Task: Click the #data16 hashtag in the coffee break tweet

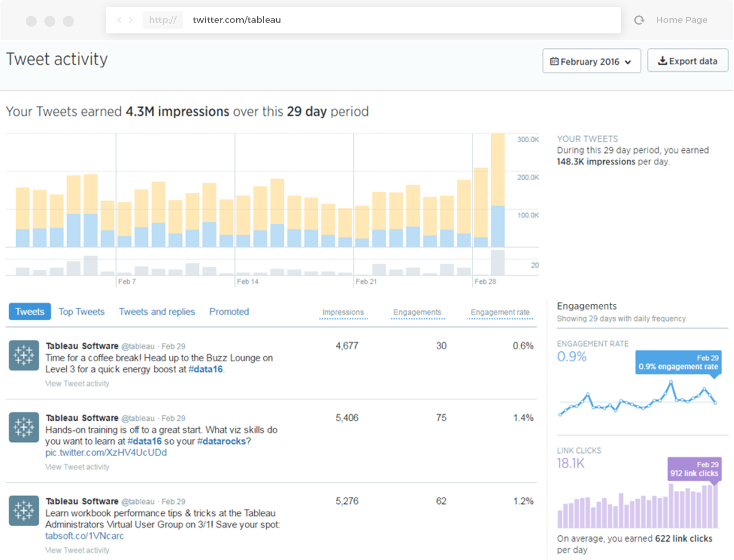Action: click(x=206, y=369)
